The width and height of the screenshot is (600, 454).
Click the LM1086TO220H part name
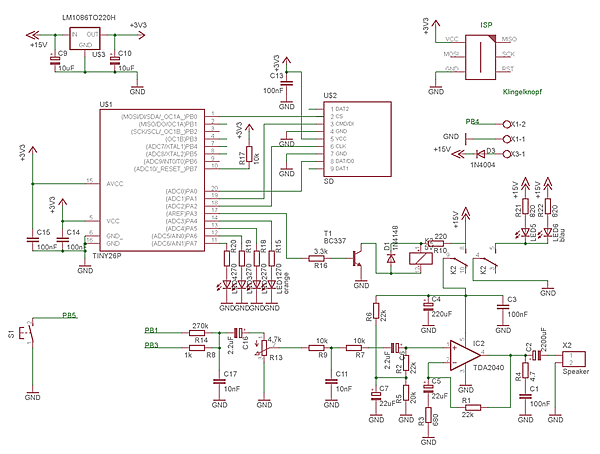pyautogui.click(x=88, y=18)
